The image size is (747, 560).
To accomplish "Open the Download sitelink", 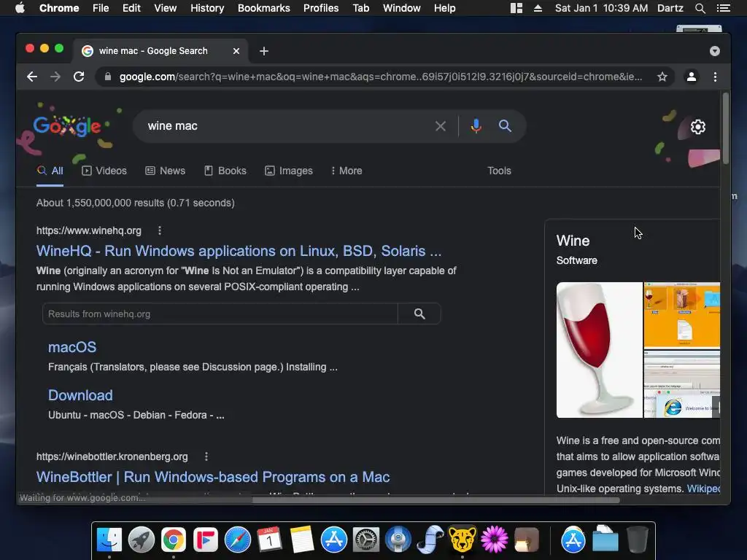I will (x=80, y=395).
